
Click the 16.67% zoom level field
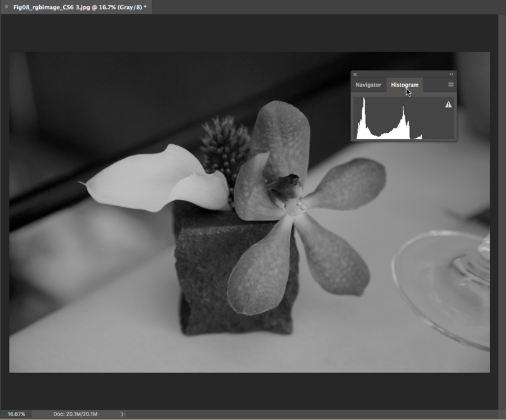[x=16, y=414]
